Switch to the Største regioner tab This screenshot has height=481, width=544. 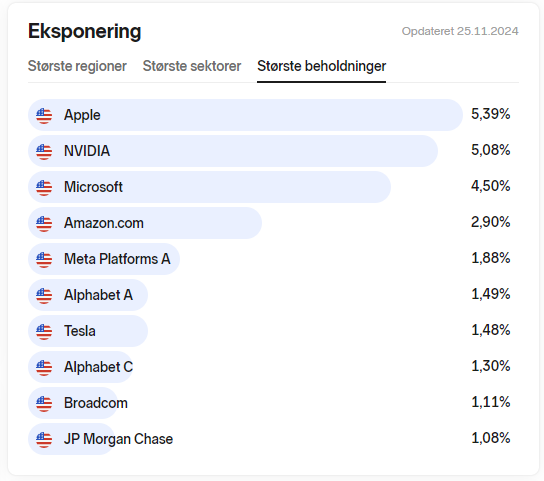click(x=77, y=66)
